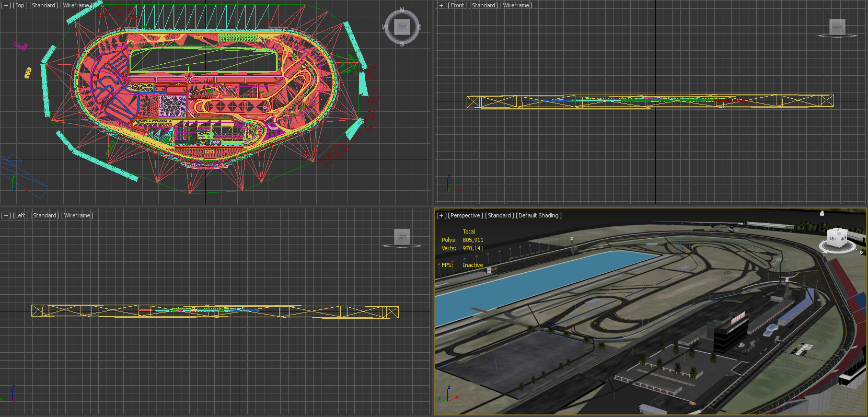The image size is (868, 417).
Task: Click the N compass letter on the Top ViewCube
Action: click(402, 10)
